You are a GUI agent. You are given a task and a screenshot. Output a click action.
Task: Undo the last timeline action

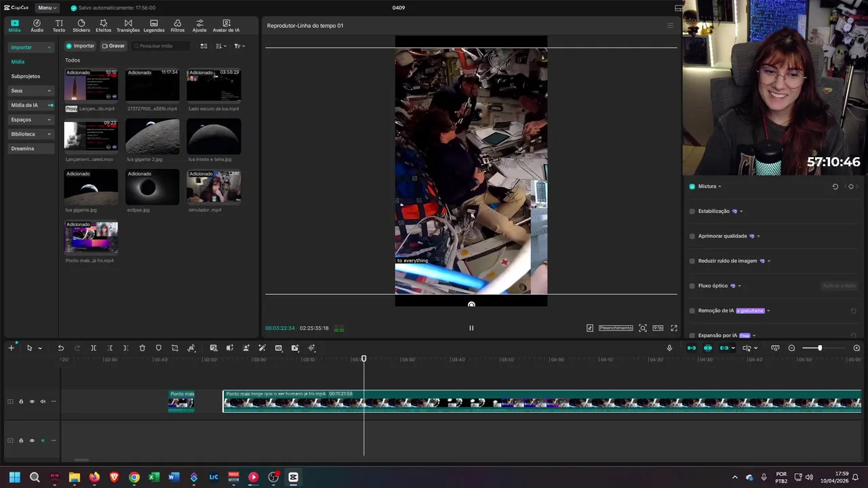click(x=60, y=348)
